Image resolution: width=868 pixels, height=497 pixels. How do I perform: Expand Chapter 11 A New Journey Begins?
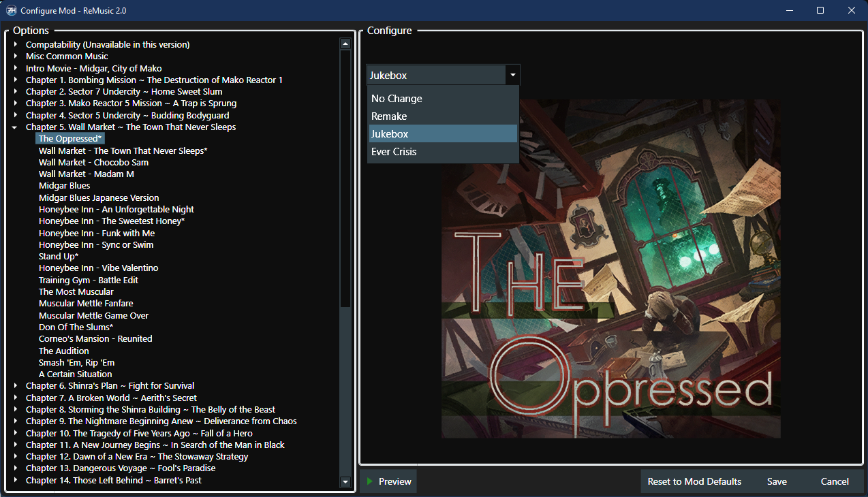(x=15, y=445)
